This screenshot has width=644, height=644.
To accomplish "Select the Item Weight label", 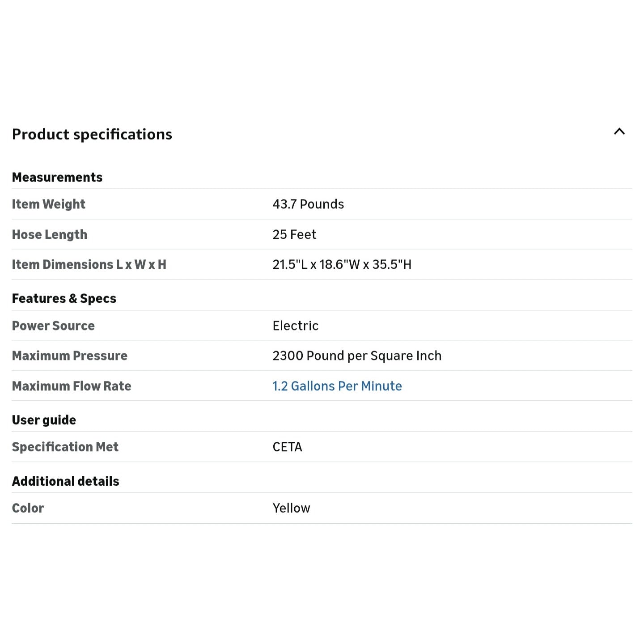I will 49,204.
